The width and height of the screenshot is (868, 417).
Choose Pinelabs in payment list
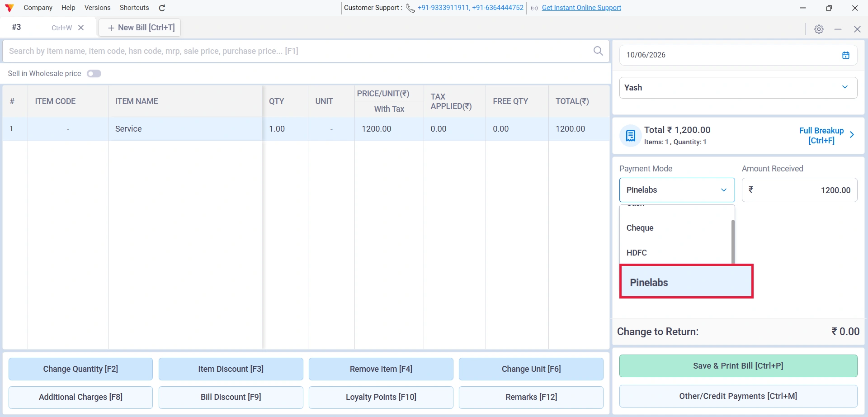(686, 281)
